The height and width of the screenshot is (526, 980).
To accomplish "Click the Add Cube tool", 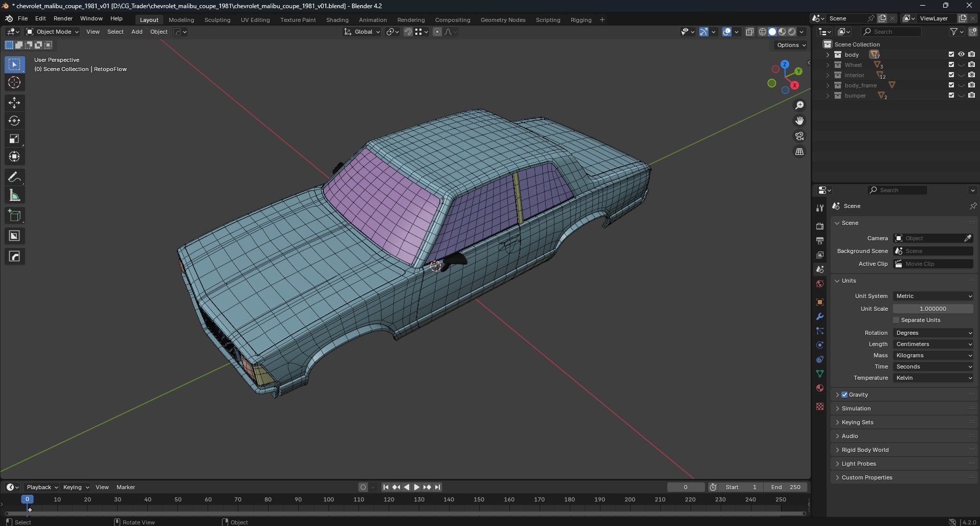I will [14, 216].
